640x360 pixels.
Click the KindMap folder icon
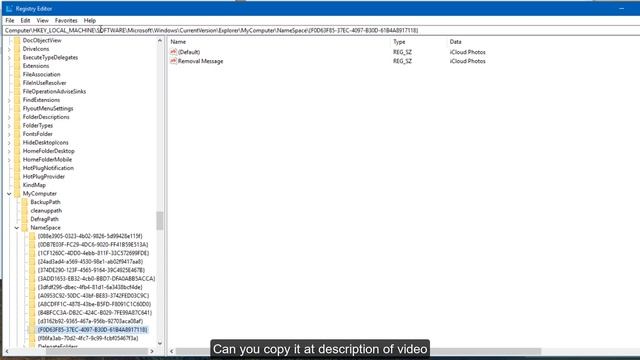click(17, 185)
